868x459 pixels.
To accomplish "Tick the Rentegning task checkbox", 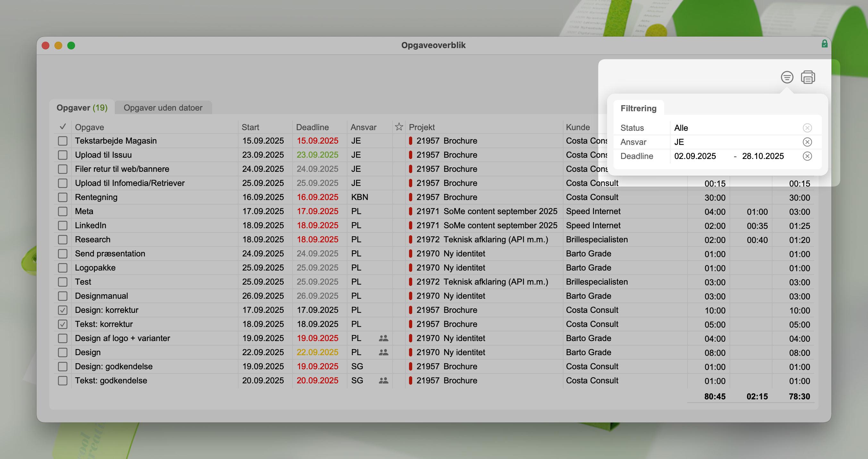I will (x=63, y=197).
